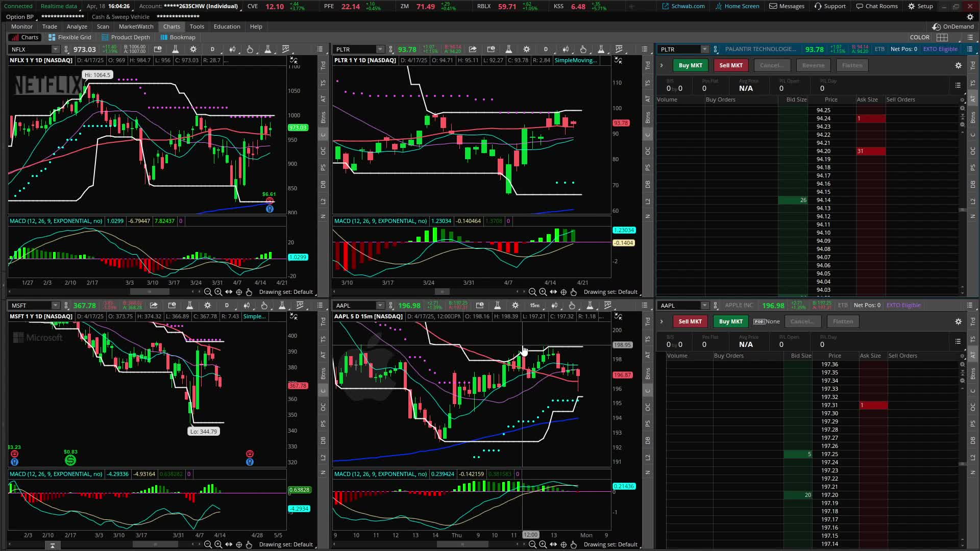The height and width of the screenshot is (551, 980).
Task: Toggle L2 side tab on AAPL chart
Action: pyautogui.click(x=648, y=457)
